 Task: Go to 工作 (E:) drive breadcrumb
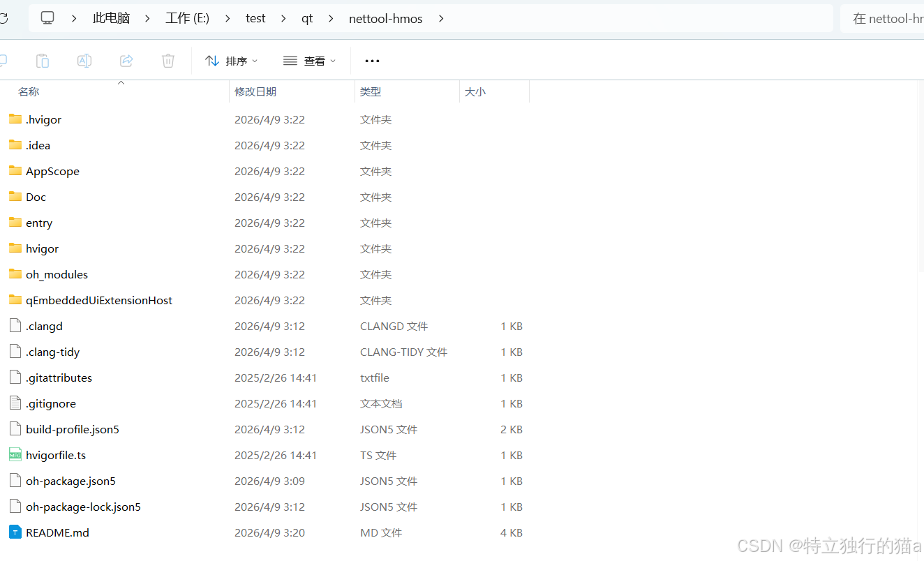click(187, 18)
